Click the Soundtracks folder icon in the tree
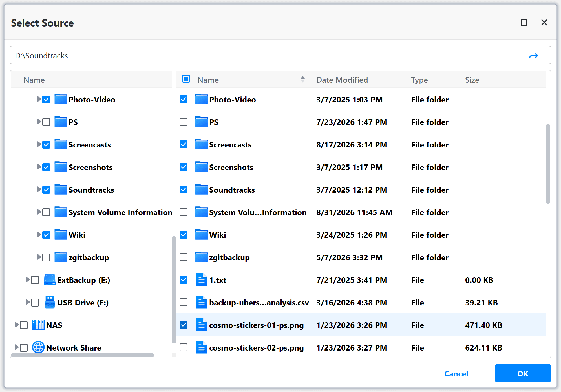The width and height of the screenshot is (561, 392). click(61, 190)
